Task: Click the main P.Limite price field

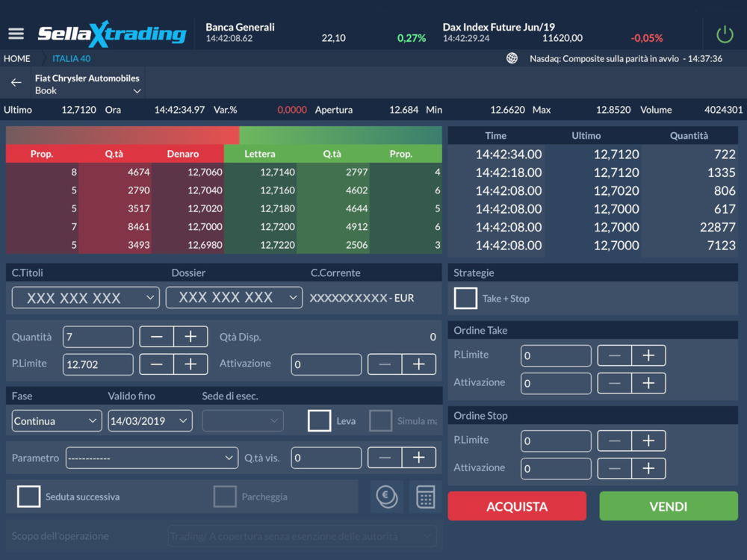Action: coord(98,364)
